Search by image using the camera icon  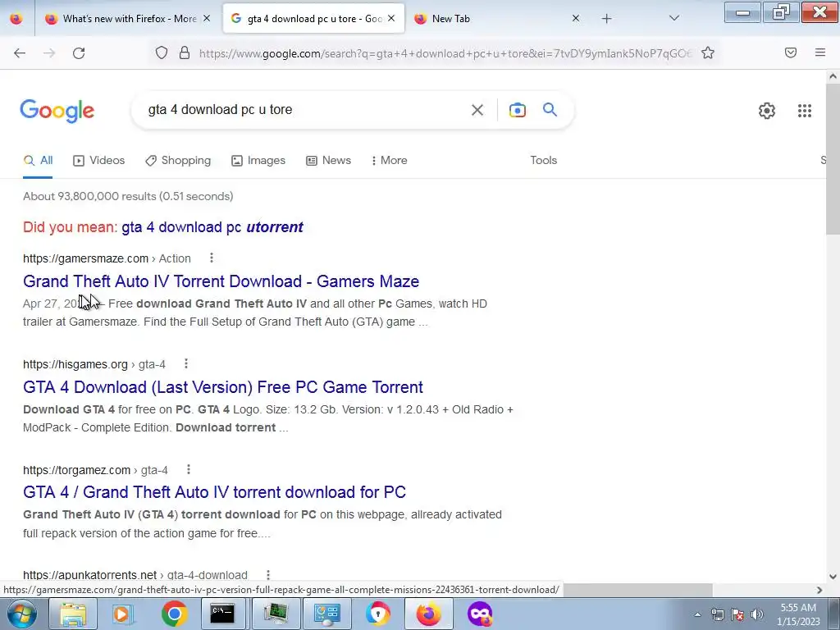click(x=518, y=110)
